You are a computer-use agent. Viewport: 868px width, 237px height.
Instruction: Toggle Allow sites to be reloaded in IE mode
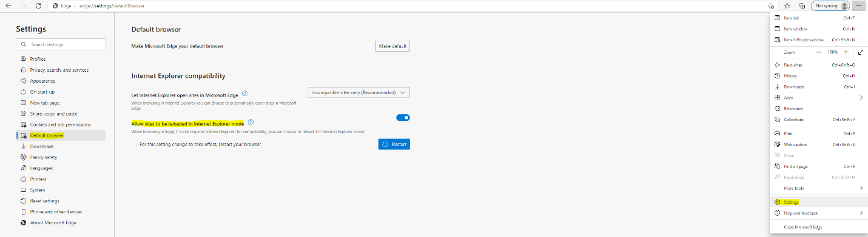(403, 118)
